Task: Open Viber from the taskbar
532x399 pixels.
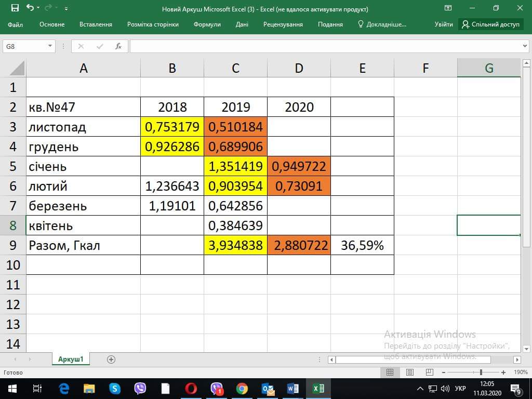Action: 140,388
